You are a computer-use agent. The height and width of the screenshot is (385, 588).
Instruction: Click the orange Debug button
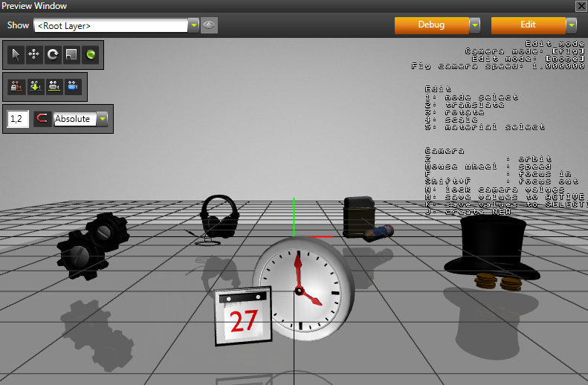click(431, 25)
